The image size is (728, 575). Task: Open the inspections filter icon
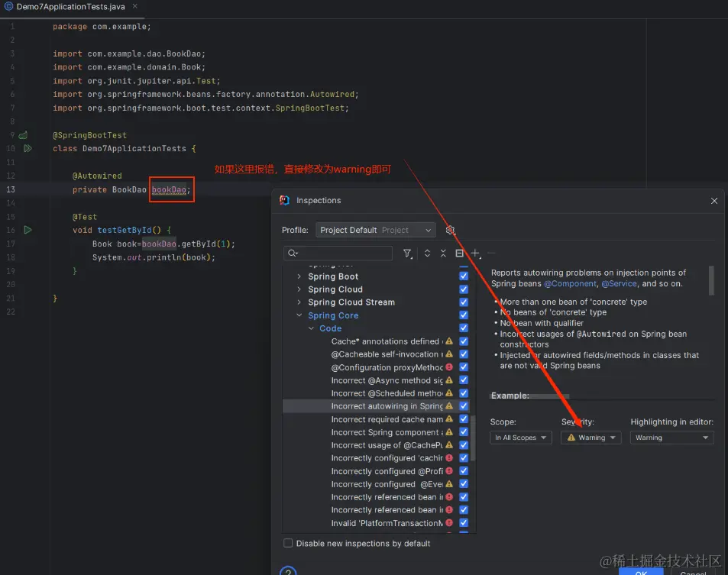pyautogui.click(x=408, y=254)
